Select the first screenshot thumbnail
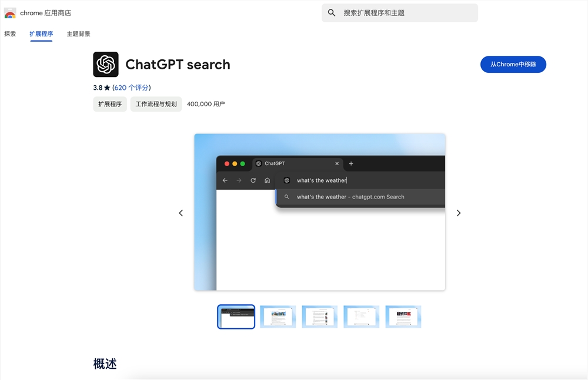Screen dimensions: 588x380 [x=236, y=317]
